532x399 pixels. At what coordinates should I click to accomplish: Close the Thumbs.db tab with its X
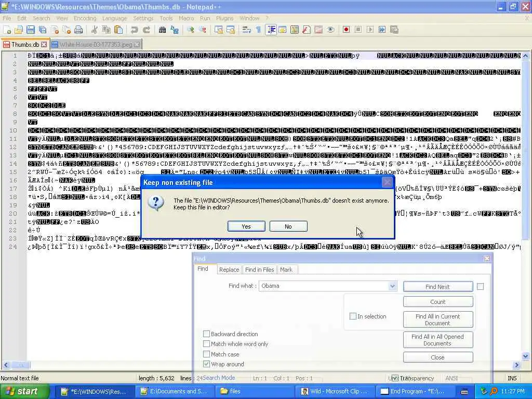tap(44, 45)
